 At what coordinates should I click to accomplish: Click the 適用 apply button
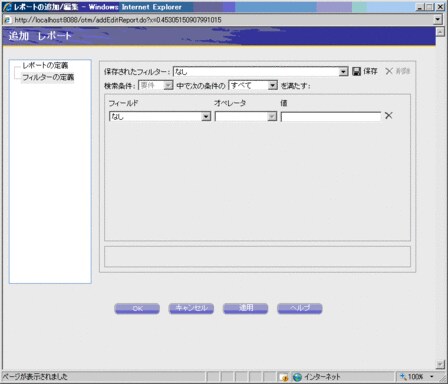246,308
